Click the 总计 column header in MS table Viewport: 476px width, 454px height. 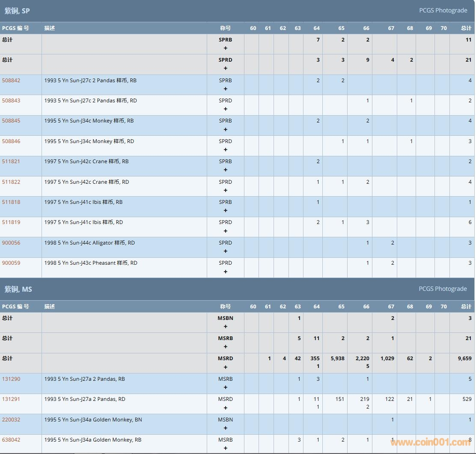(466, 307)
